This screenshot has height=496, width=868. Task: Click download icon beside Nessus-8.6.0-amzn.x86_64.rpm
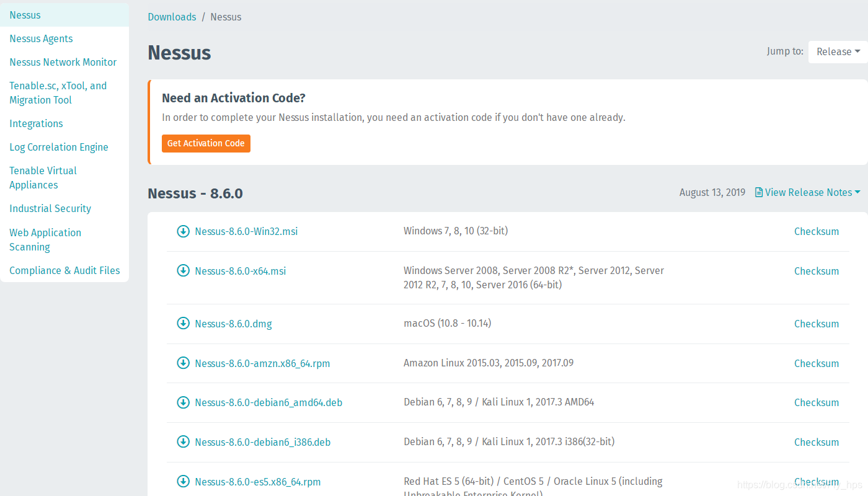click(183, 363)
